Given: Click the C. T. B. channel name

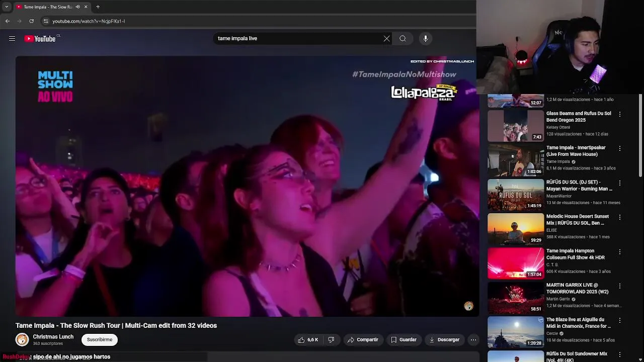Looking at the screenshot, I should pyautogui.click(x=552, y=264).
